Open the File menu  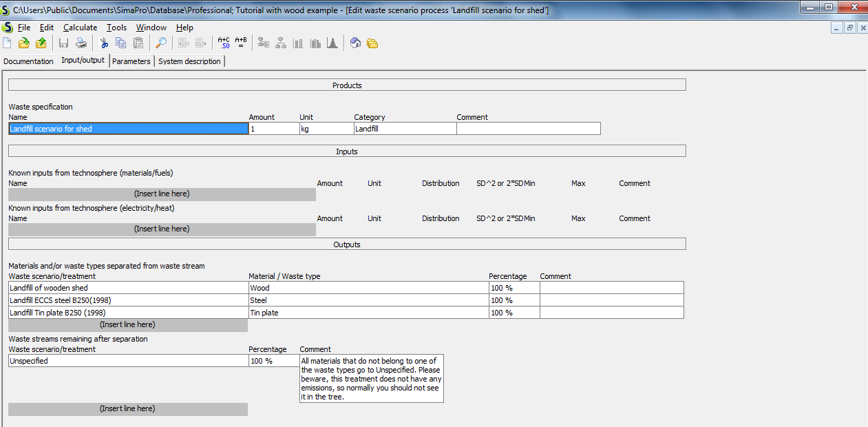coord(24,28)
